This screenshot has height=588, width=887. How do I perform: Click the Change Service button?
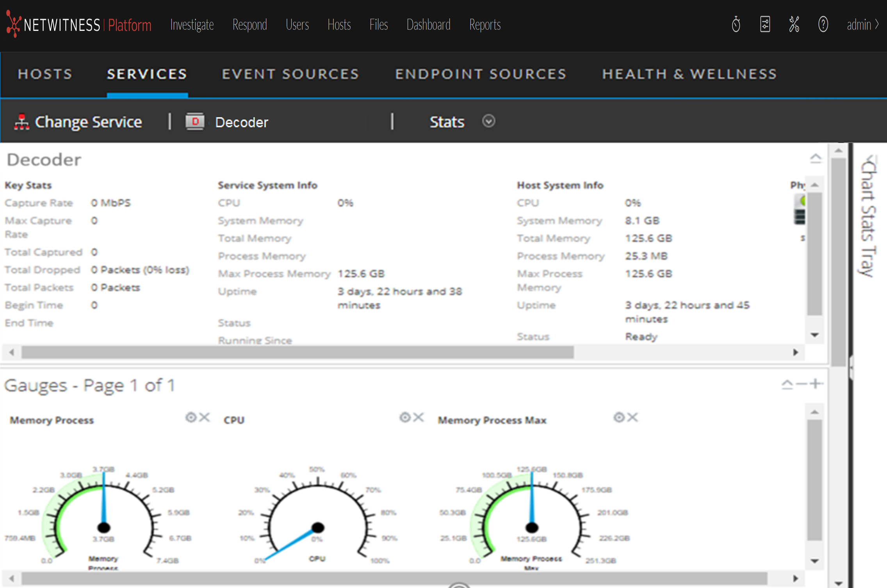point(88,122)
